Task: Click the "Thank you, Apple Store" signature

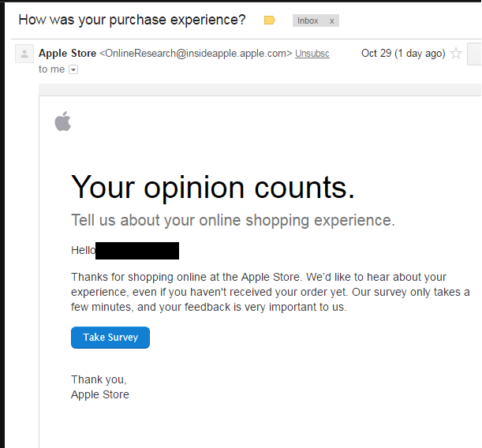Action: tap(100, 387)
